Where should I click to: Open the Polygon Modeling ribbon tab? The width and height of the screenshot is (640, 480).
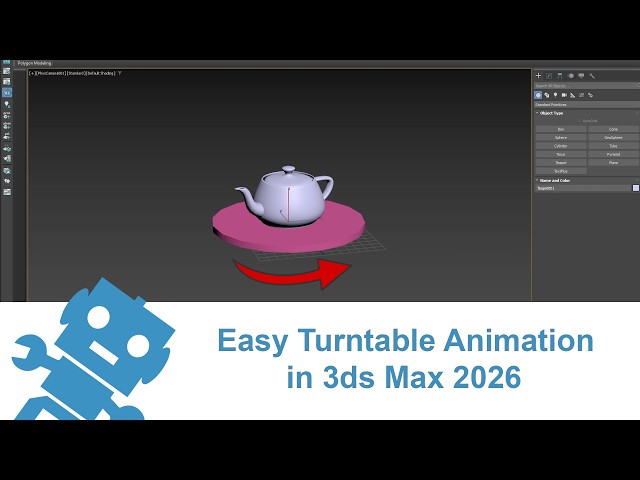pos(35,63)
